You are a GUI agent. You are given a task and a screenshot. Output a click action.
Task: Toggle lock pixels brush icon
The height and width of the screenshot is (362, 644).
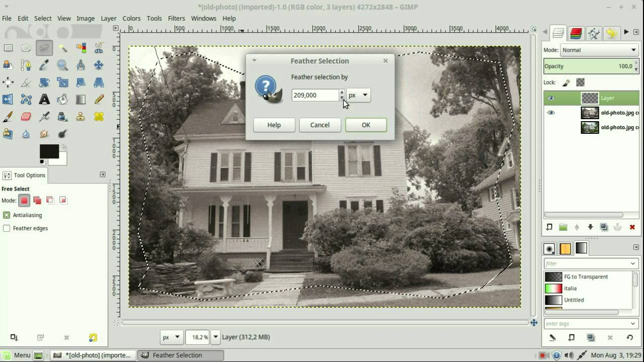click(x=566, y=82)
